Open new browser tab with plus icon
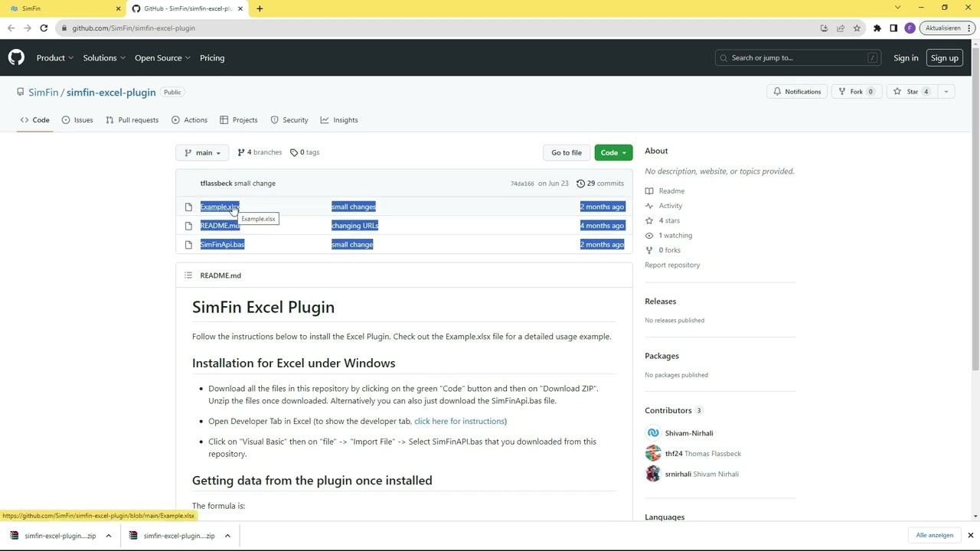The height and width of the screenshot is (551, 980). point(260,8)
